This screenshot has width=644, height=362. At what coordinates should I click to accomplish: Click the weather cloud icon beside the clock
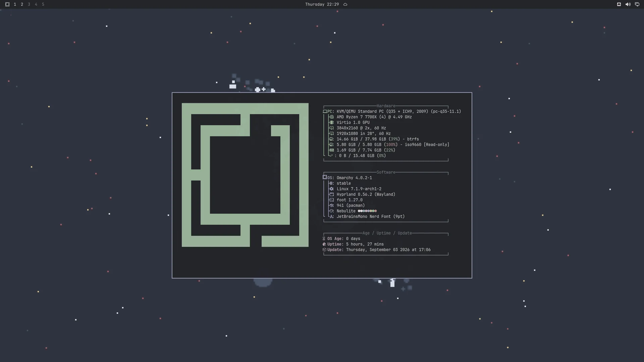pos(345,4)
